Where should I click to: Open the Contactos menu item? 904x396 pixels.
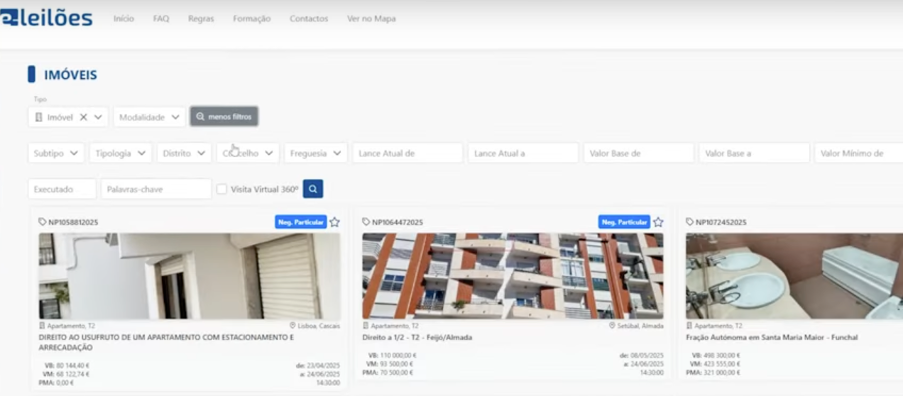click(x=308, y=19)
